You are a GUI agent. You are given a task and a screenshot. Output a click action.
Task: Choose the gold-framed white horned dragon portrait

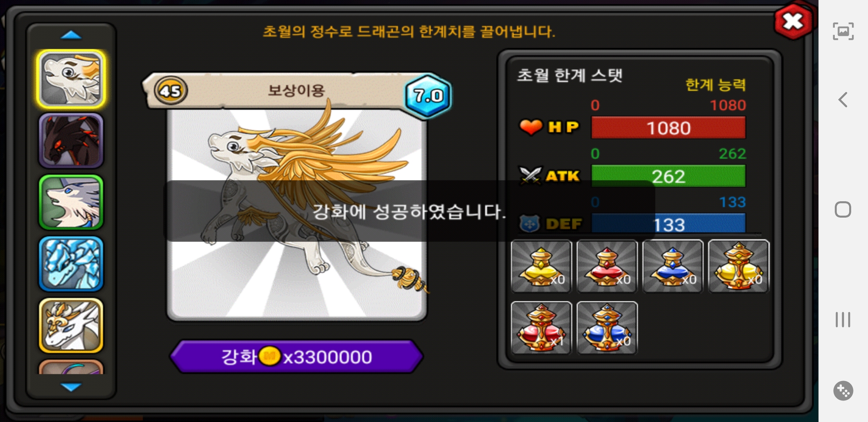click(71, 325)
